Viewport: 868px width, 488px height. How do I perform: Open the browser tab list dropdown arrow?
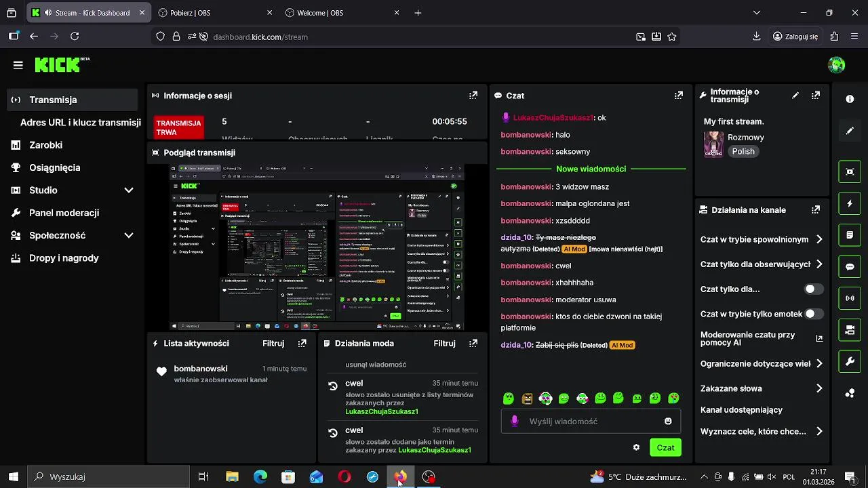coord(757,13)
